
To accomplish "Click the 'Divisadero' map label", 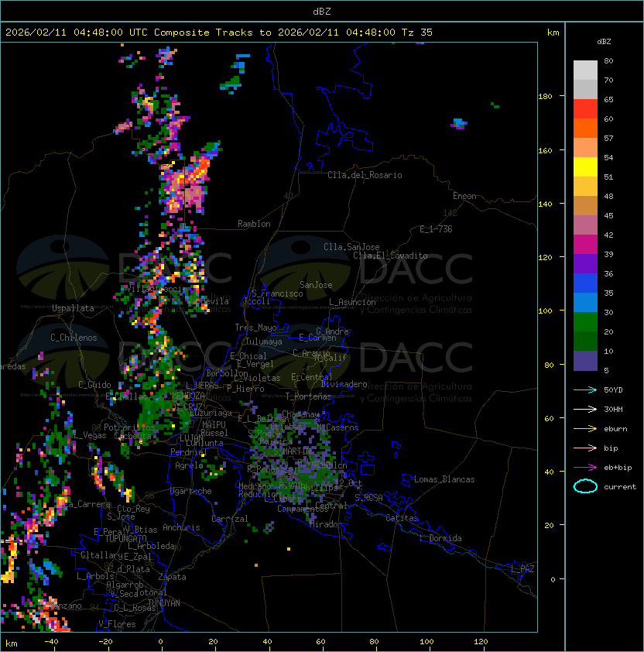I will point(344,384).
